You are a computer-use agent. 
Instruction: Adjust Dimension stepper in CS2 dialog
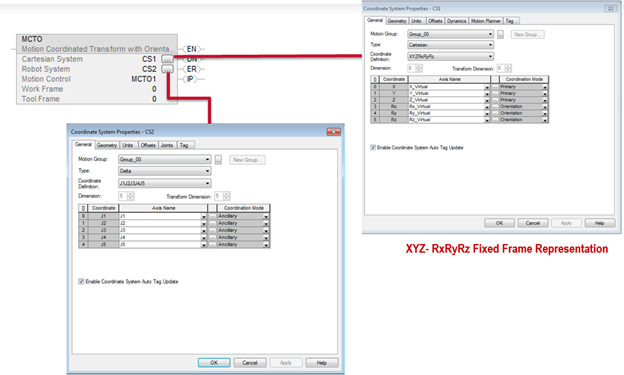pyautogui.click(x=131, y=196)
